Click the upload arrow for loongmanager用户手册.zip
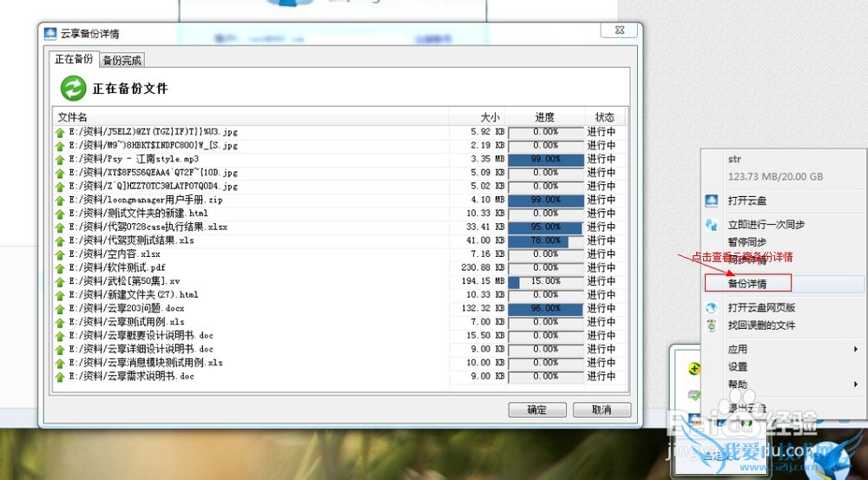Screen dimensions: 868x480 60,201
